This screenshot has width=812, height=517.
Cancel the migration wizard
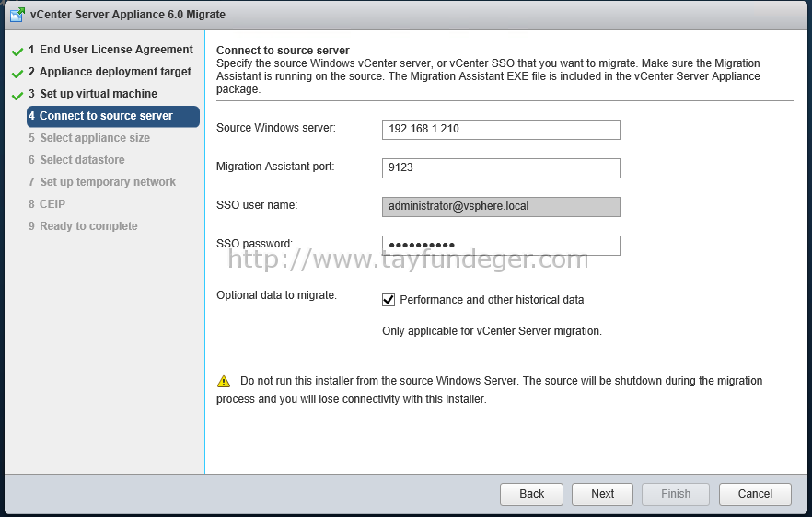point(755,494)
